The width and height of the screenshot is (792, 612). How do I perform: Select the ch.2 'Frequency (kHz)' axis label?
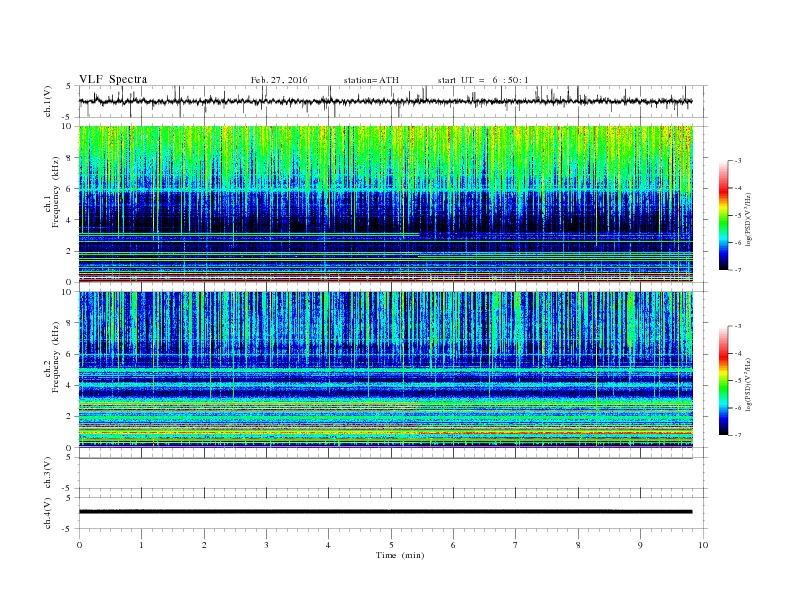pyautogui.click(x=56, y=357)
